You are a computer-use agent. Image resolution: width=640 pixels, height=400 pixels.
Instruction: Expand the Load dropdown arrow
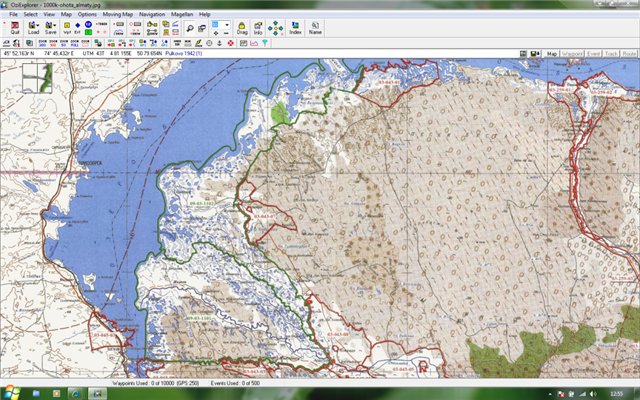click(x=38, y=25)
